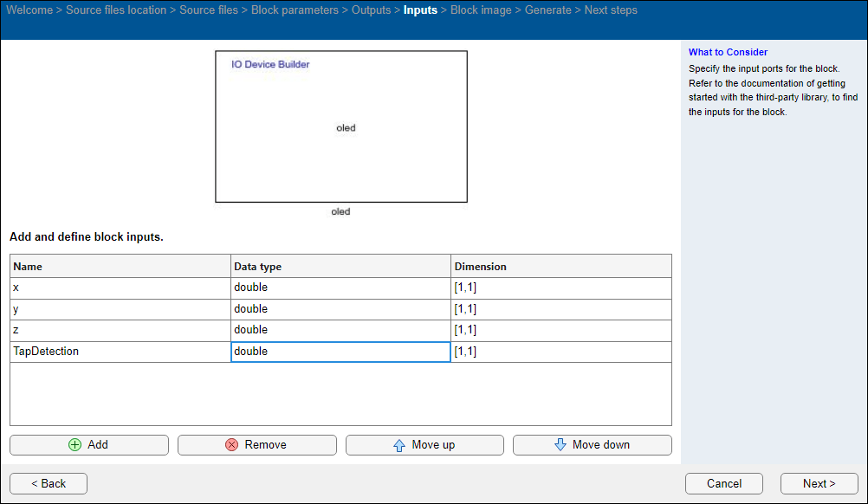
Task: Select the Generate step in breadcrumb
Action: click(547, 10)
